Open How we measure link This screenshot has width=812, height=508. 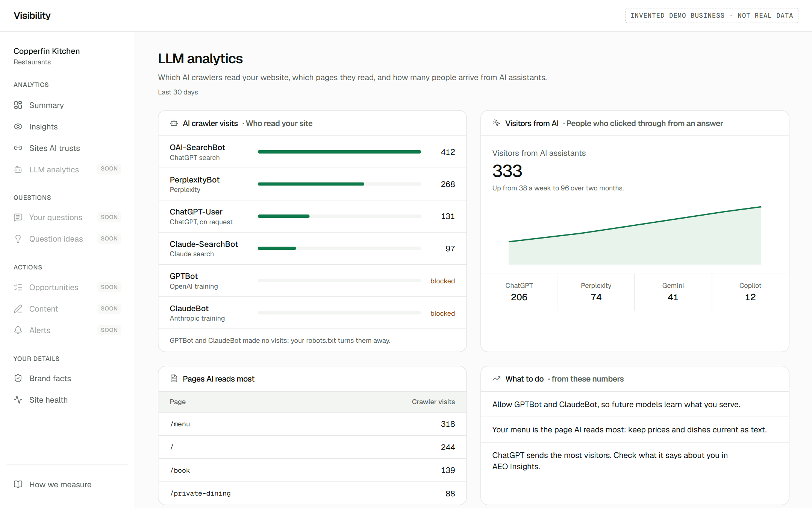[67, 484]
